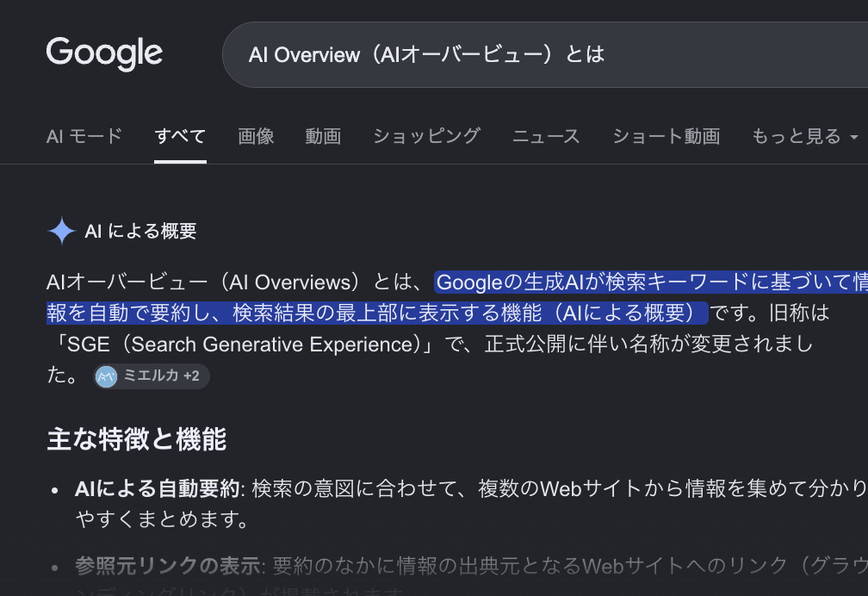
Task: Open the 動画 tab
Action: (323, 136)
